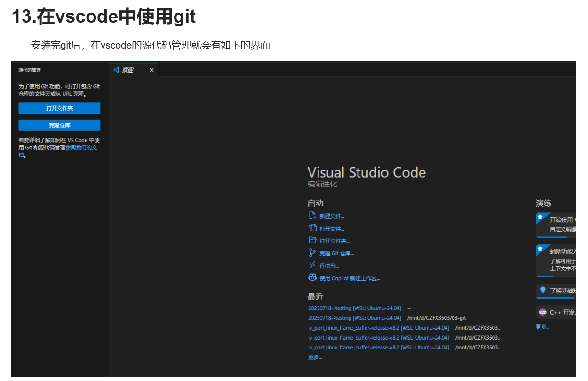Click the C++ walkthrough icon
Viewport: 588px width, 381px height.
click(543, 312)
